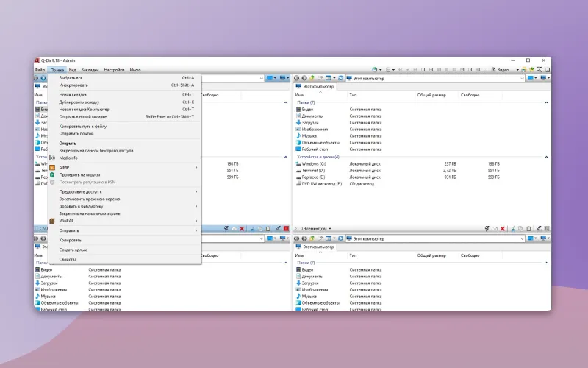Click the address bar in bottom-right pane

[434, 238]
